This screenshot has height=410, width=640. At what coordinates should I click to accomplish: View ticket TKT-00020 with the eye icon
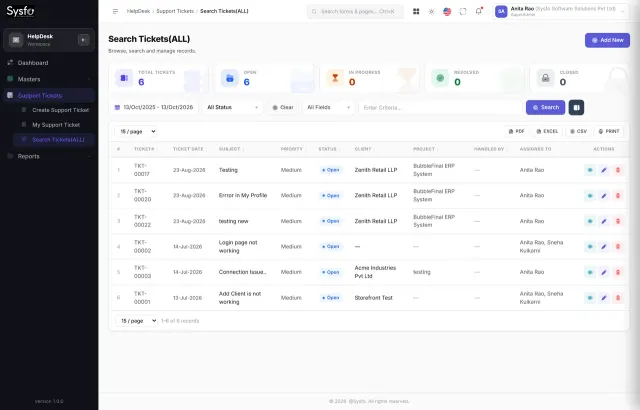(x=590, y=196)
